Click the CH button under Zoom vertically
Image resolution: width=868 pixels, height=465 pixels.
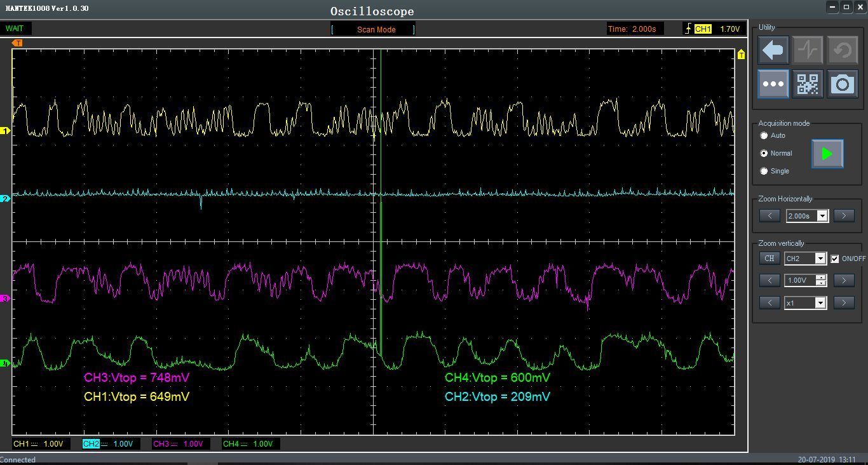click(x=770, y=259)
